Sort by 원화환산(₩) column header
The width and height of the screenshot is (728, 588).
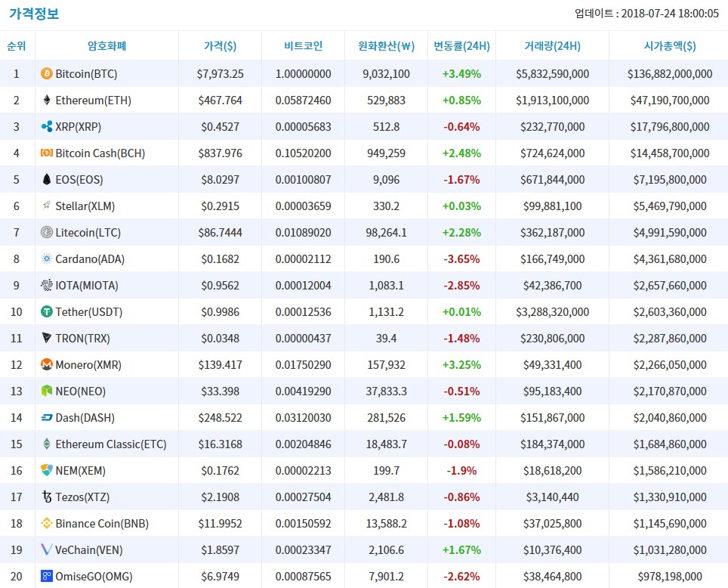pyautogui.click(x=387, y=46)
